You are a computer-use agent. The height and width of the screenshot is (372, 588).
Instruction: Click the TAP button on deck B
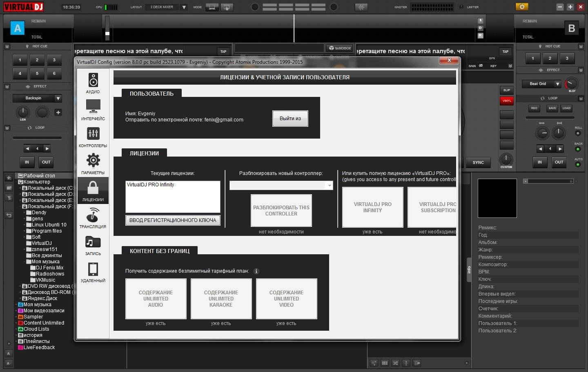[x=506, y=52]
